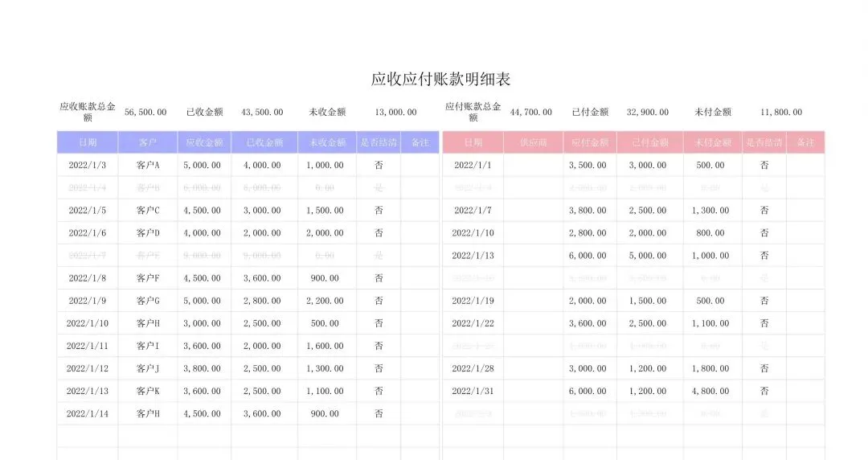868x460 pixels.
Task: Select payables date cell 2022/1/31
Action: coord(473,392)
